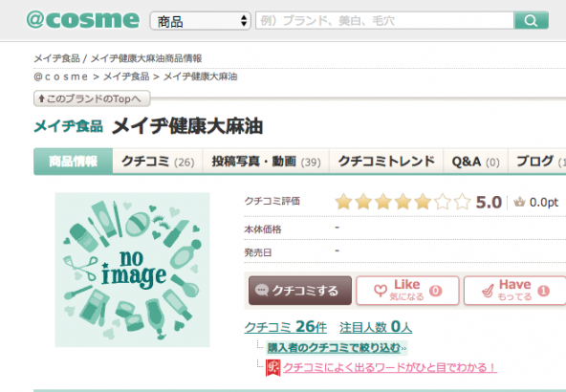
Task: Open the 投稿写真・動画 (39) tab
Action: [266, 162]
